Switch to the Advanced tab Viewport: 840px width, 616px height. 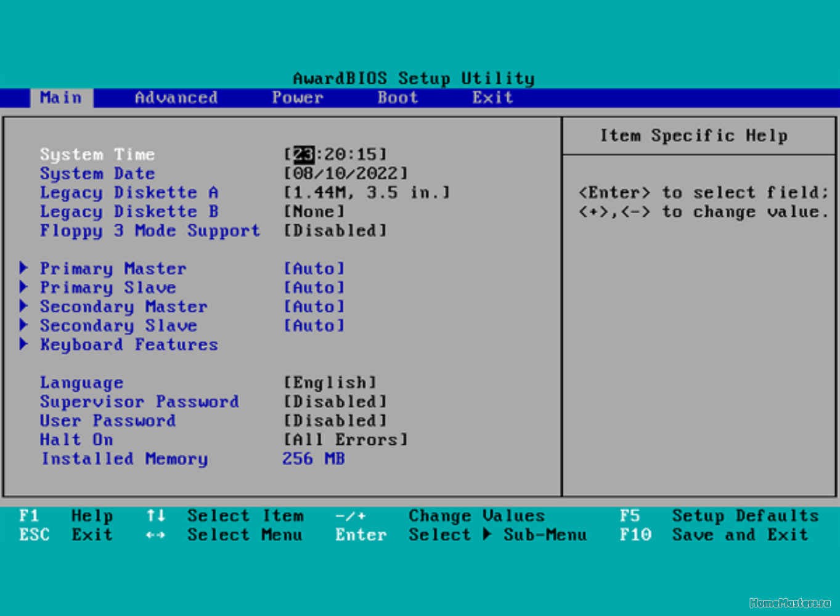(176, 98)
